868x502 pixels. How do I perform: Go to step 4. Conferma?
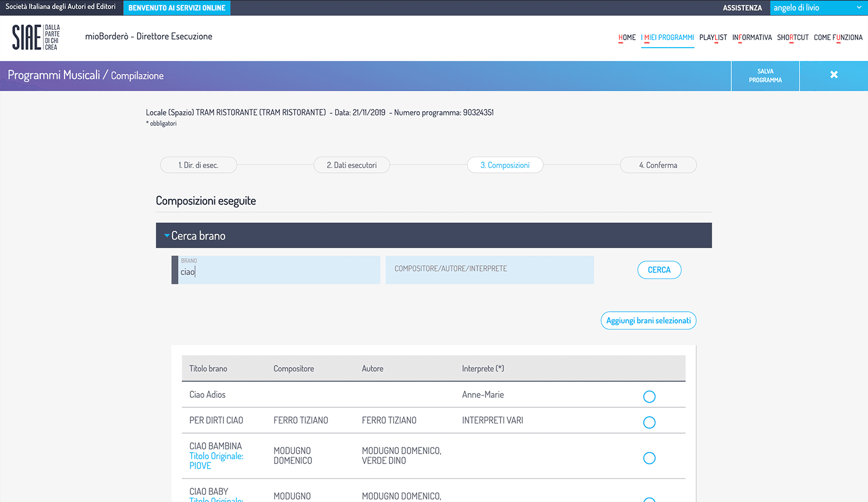658,165
